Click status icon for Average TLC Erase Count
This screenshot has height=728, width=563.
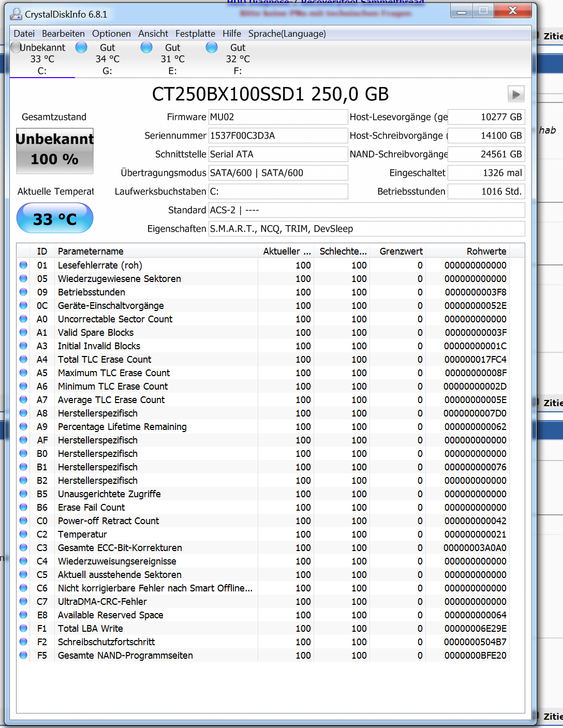23,399
